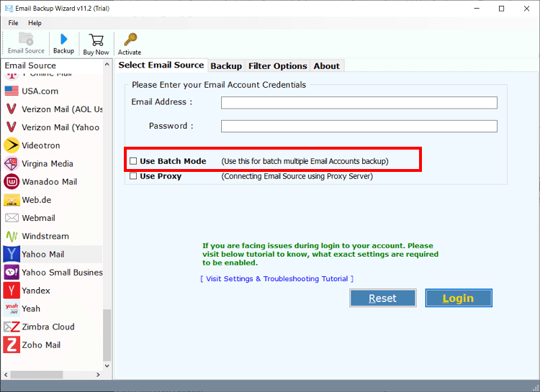Click the 'Email Source' panel header
Image resolution: width=540 pixels, height=392 pixels.
tap(30, 65)
